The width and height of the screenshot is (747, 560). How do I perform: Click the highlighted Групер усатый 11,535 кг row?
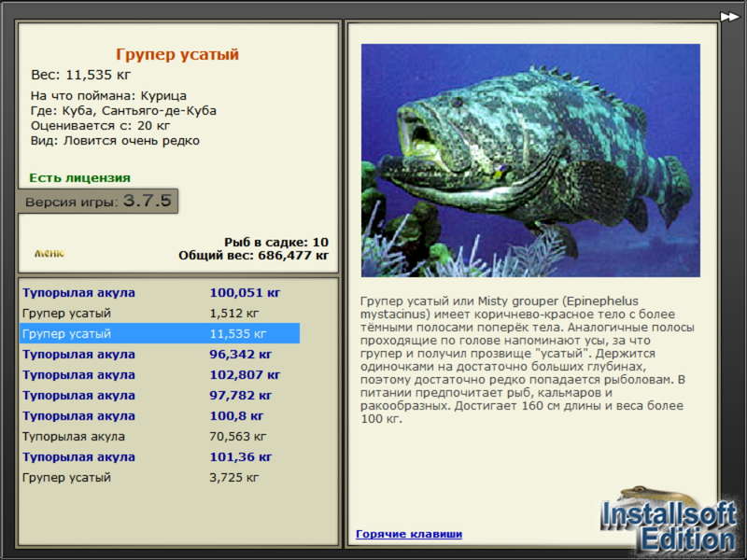point(160,333)
